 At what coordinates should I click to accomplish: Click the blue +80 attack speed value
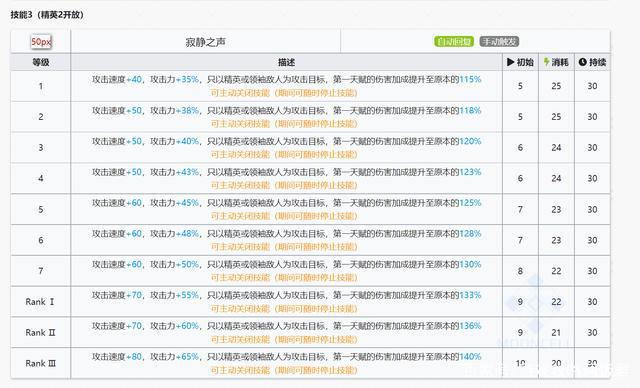[x=134, y=357]
